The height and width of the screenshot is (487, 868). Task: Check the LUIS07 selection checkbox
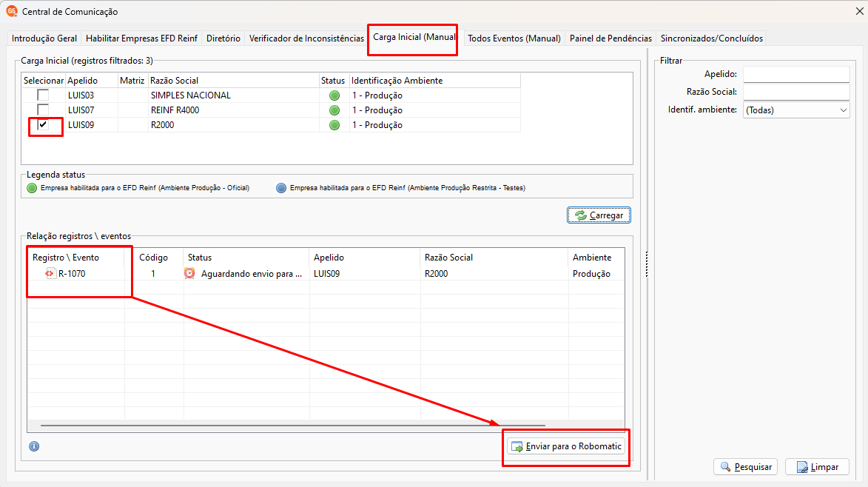43,110
